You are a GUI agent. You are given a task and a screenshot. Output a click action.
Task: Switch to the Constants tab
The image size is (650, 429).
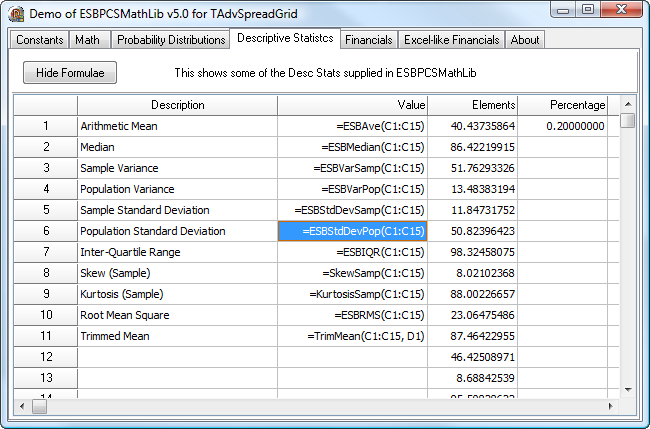click(39, 40)
